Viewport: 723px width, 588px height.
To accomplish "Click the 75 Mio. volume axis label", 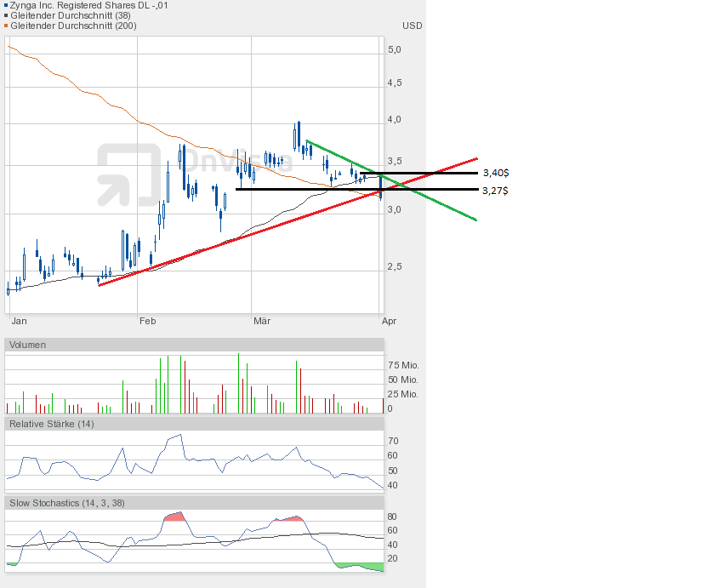I will click(403, 365).
